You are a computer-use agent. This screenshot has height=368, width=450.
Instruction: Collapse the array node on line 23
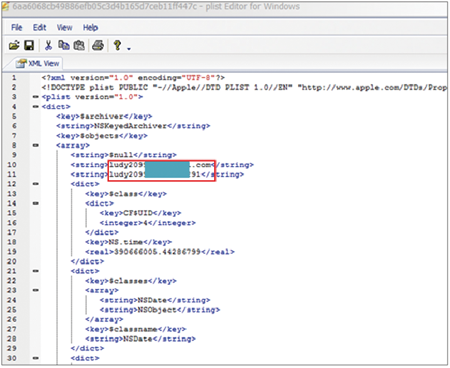(36, 290)
